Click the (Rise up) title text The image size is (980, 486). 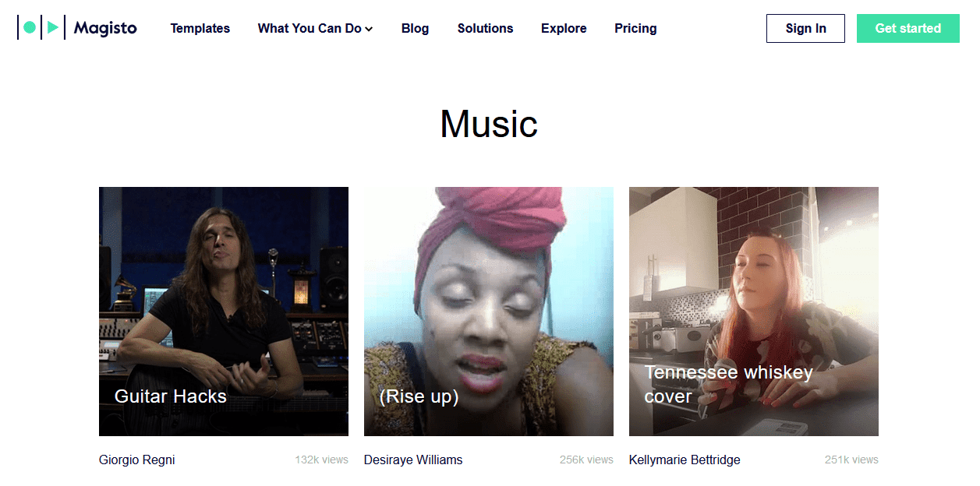pyautogui.click(x=419, y=396)
